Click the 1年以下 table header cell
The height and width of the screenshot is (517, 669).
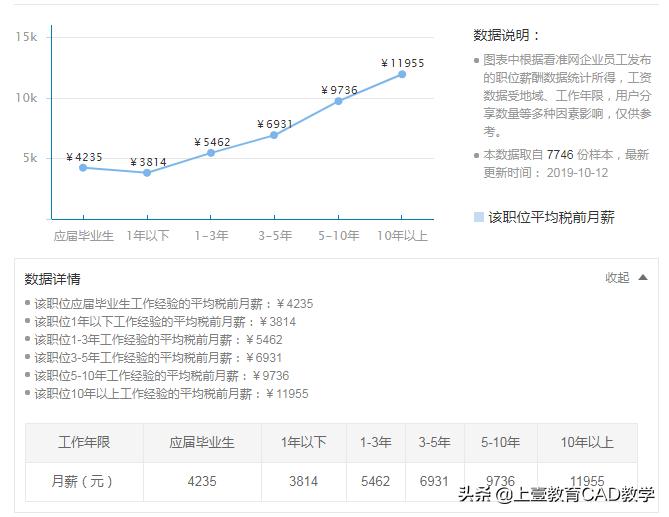304,442
